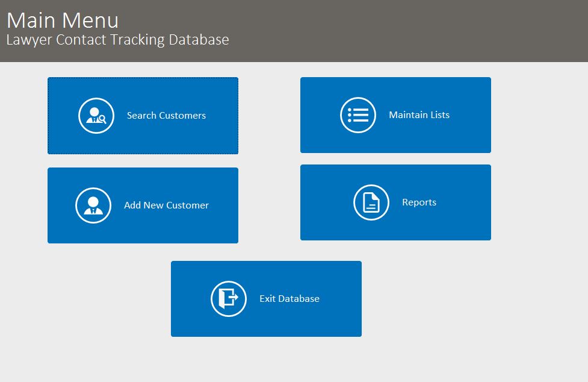588x382 pixels.
Task: Select the Add New Customer label
Action: (x=166, y=205)
